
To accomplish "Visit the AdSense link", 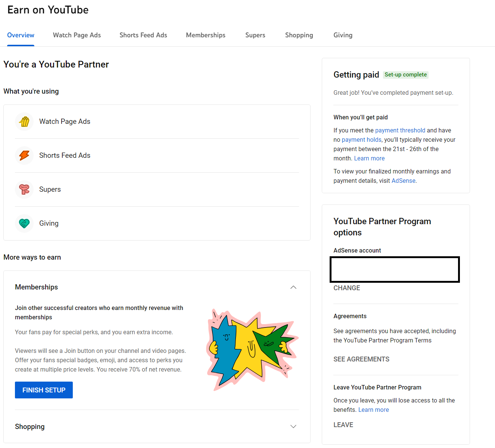I will (403, 181).
